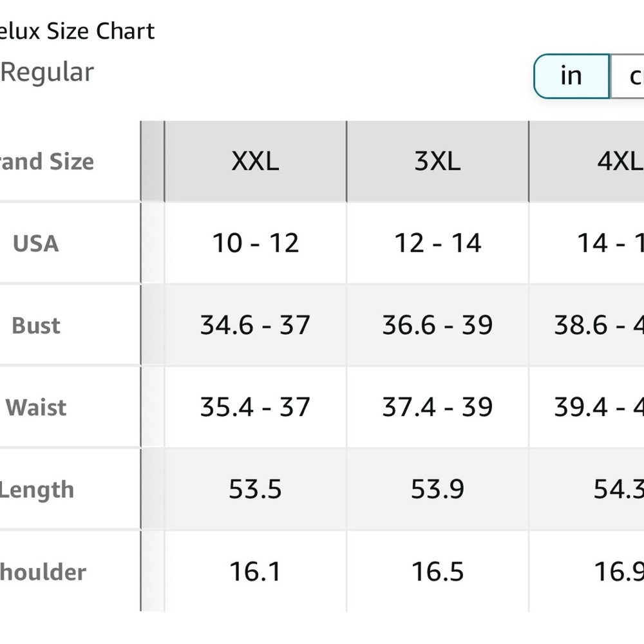Click the Shoulder row label
Image resolution: width=644 pixels, height=644 pixels.
[x=43, y=572]
